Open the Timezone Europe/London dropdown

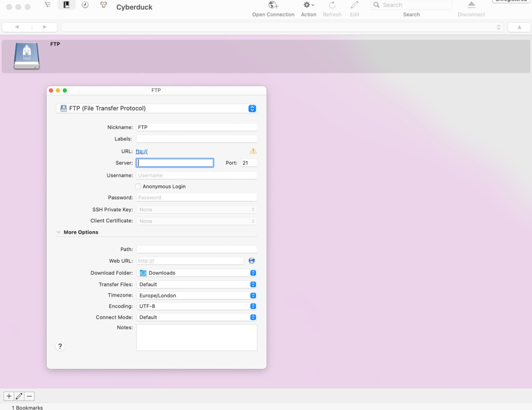196,296
